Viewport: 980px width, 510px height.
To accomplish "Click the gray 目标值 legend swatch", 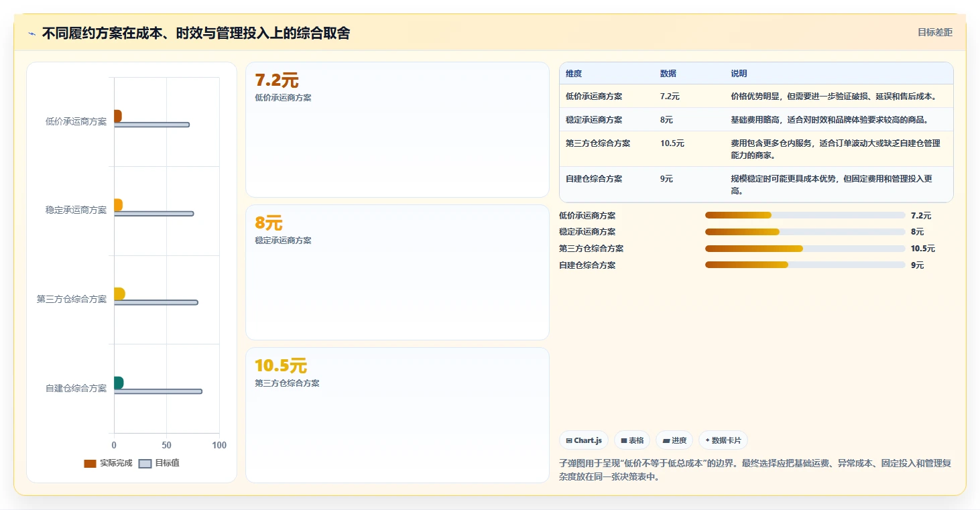I will (145, 464).
